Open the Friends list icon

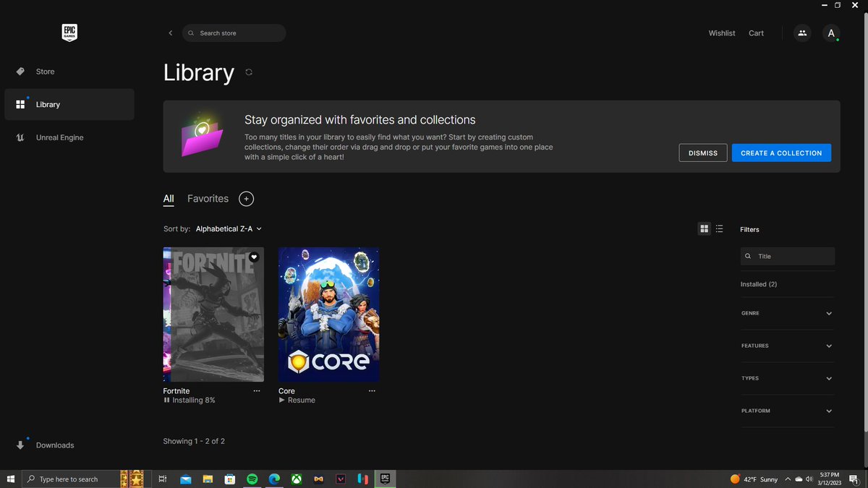[x=802, y=33]
